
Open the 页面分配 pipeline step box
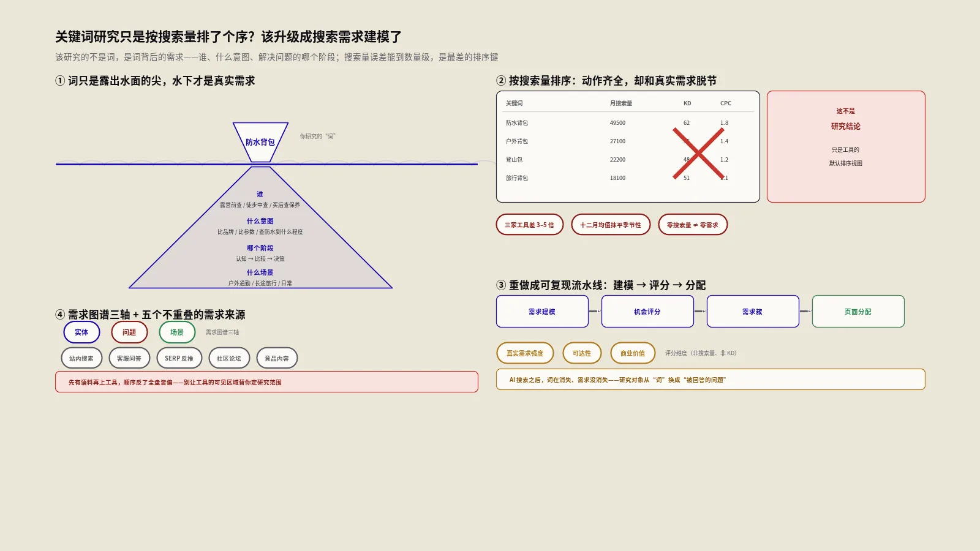click(x=858, y=312)
